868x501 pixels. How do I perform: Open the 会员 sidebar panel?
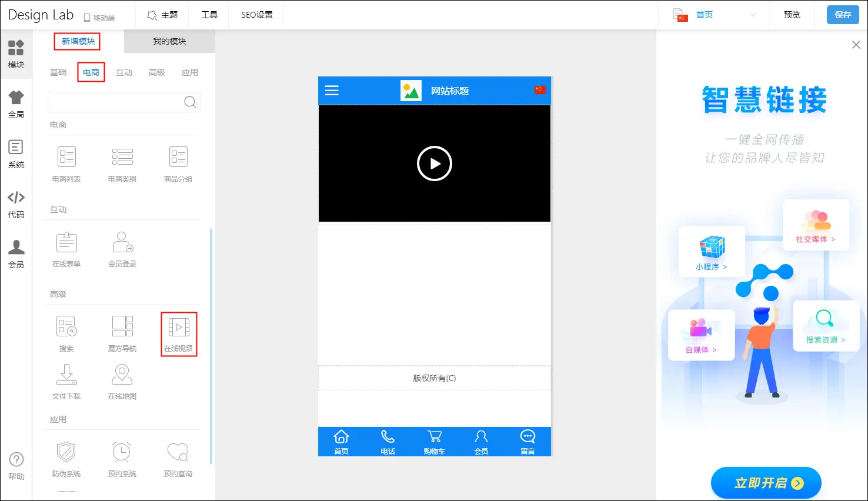(16, 254)
